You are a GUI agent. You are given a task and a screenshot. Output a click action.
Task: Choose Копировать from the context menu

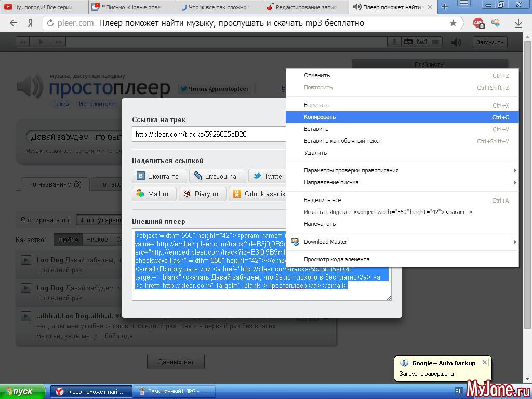click(320, 117)
